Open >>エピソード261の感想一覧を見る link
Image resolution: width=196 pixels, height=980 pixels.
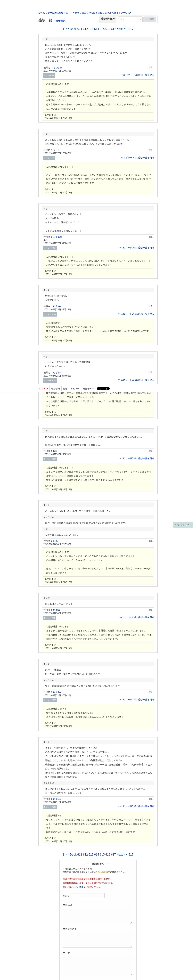136,248
